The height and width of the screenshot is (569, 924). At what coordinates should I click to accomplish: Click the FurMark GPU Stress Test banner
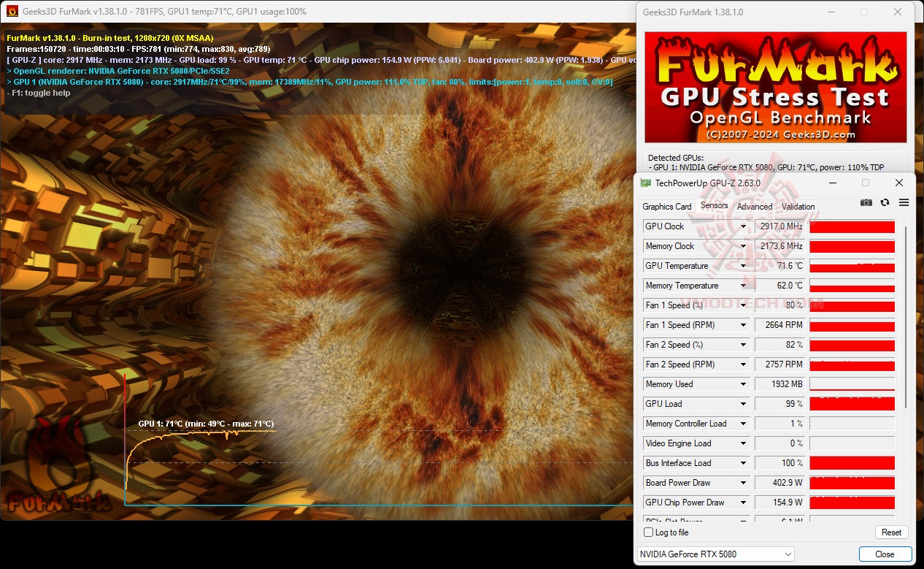776,87
